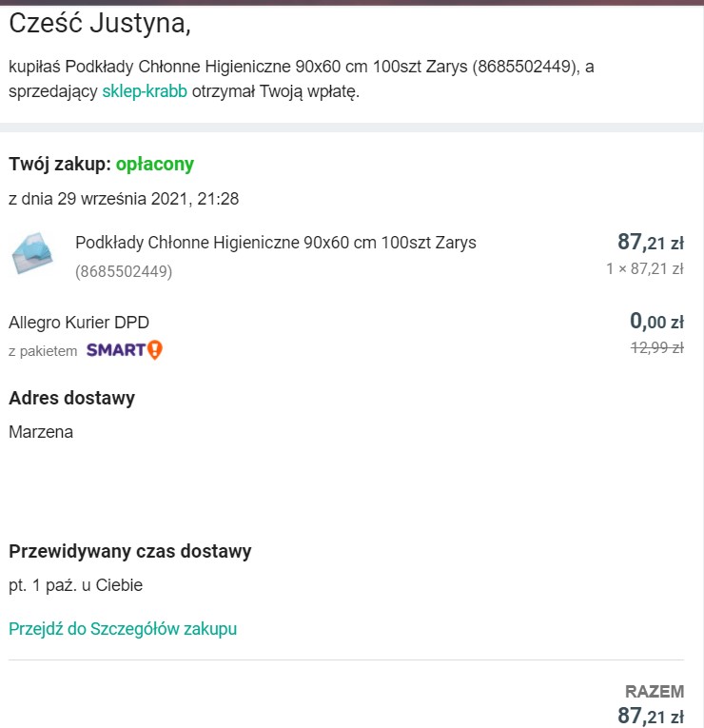Click the 1 × 87,21 zł quantity line

coord(644,268)
